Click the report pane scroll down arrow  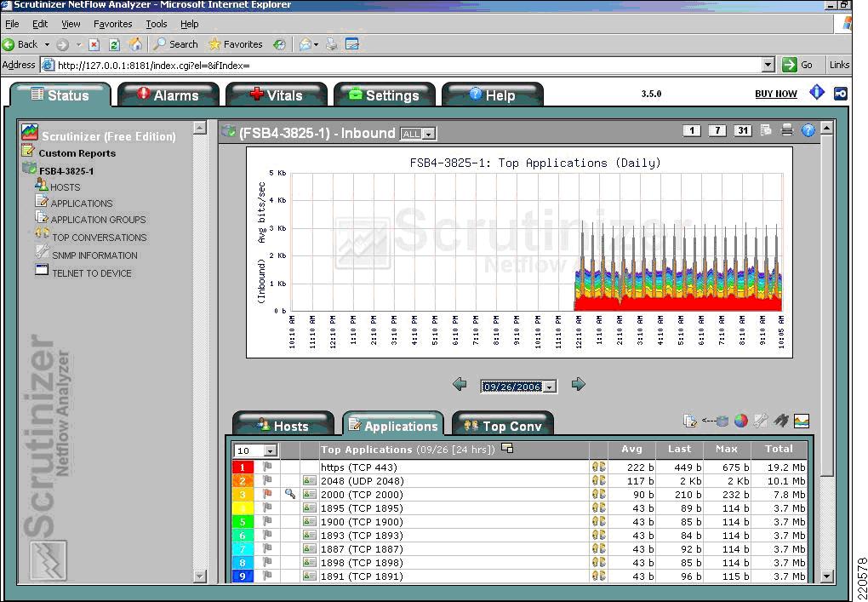pyautogui.click(x=827, y=576)
